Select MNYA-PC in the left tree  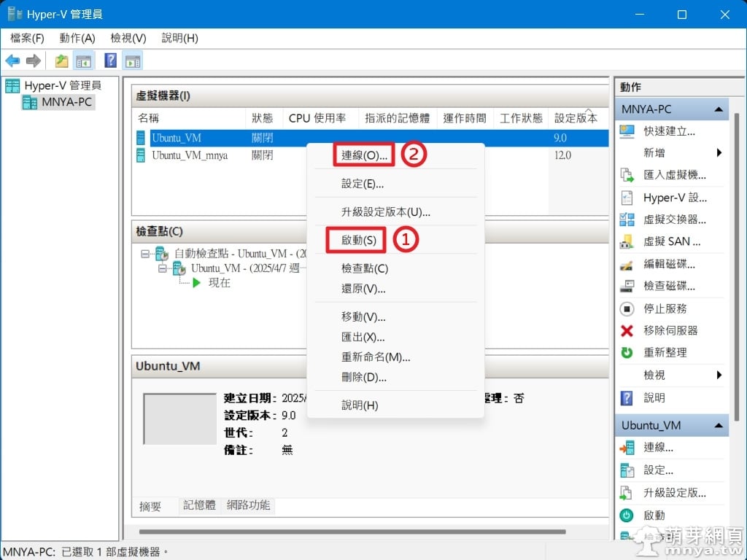tap(66, 102)
